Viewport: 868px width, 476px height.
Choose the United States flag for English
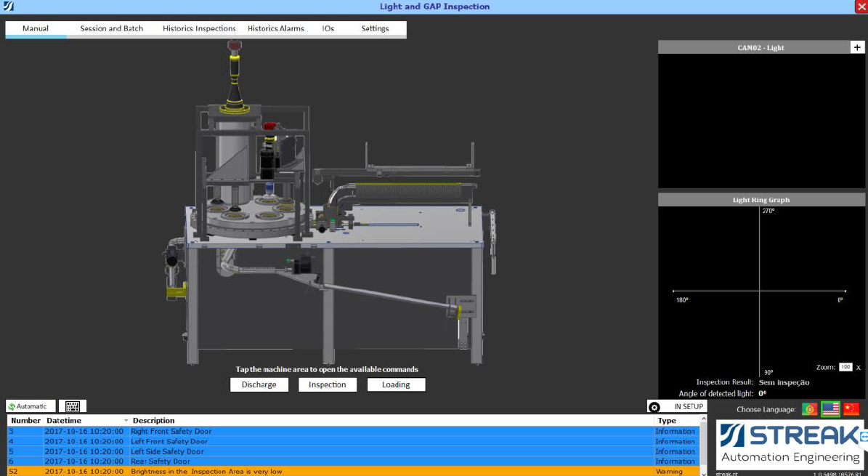(830, 409)
